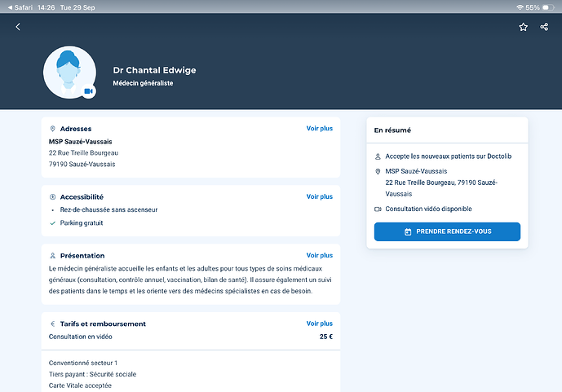Image resolution: width=562 pixels, height=392 pixels.
Task: Click the Parking gratuit text
Action: tap(82, 223)
